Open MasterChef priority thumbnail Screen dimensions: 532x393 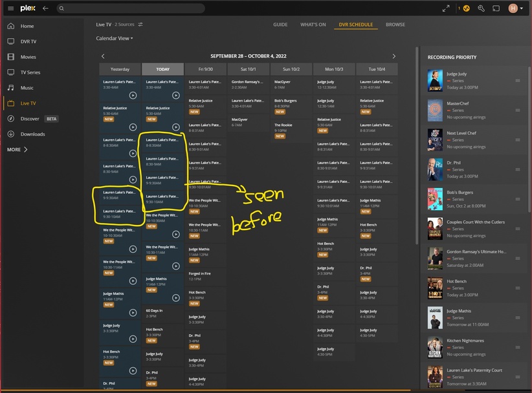435,110
